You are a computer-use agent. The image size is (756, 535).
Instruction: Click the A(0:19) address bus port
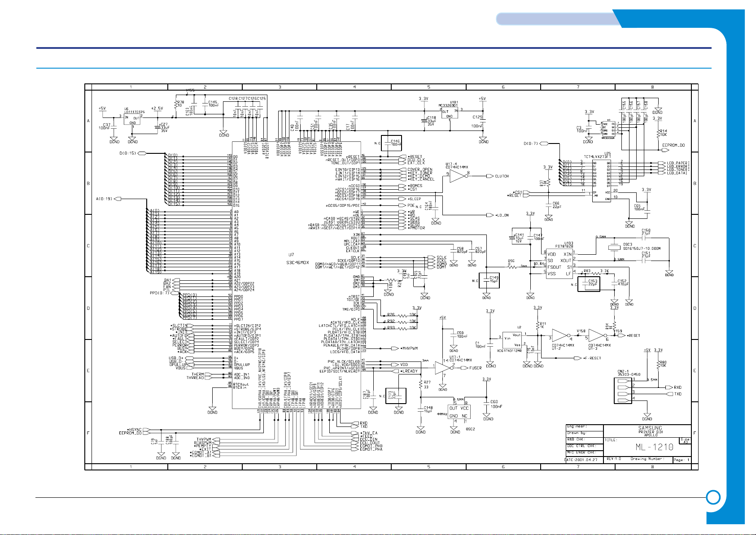tap(119, 198)
